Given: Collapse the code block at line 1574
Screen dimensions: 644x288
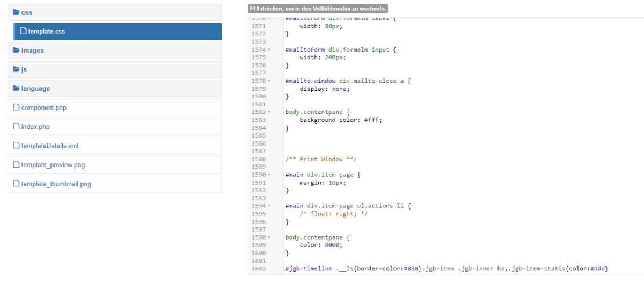Looking at the screenshot, I should [269, 50].
